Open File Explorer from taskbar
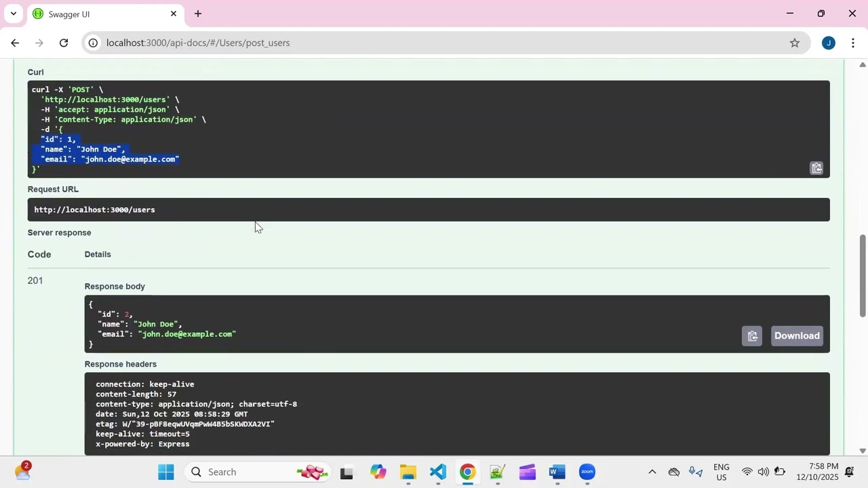868x488 pixels. (408, 472)
